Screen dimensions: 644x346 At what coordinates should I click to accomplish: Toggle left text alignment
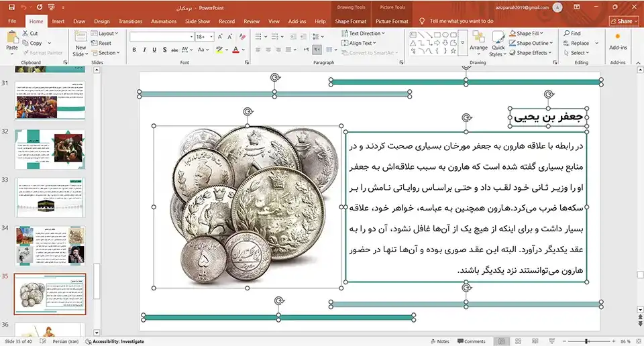[258, 50]
